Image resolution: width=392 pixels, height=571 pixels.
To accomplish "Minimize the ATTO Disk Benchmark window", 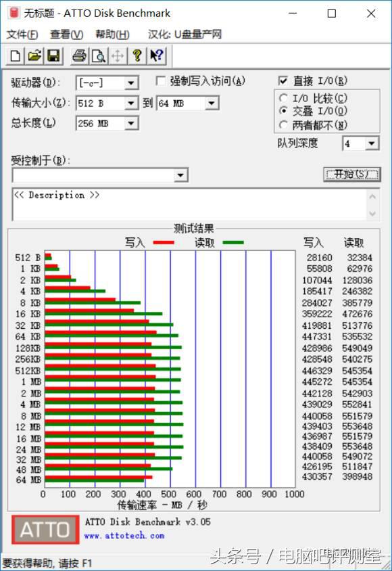I will click(x=293, y=14).
